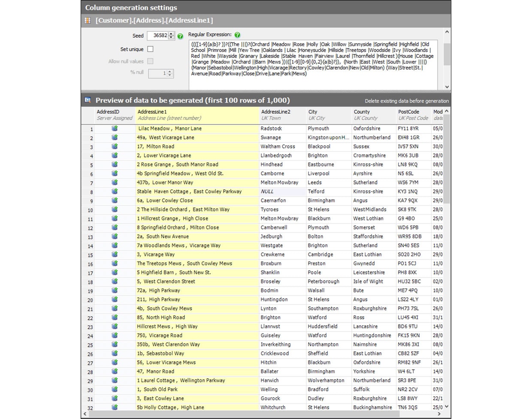Click the cell 'Inverkeithing'
This screenshot has width=532, height=419.
283,344
